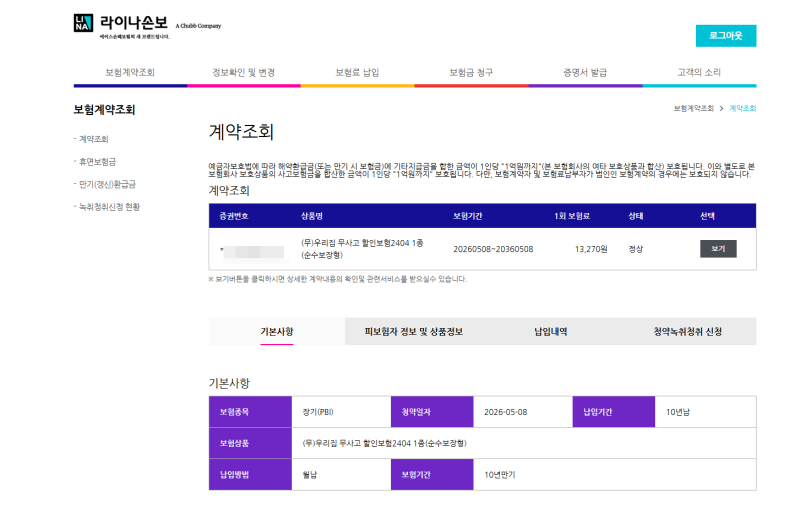Select 녹취청취신청 현황 in the sidebar
Viewport: 800px width, 513px height.
(109, 207)
